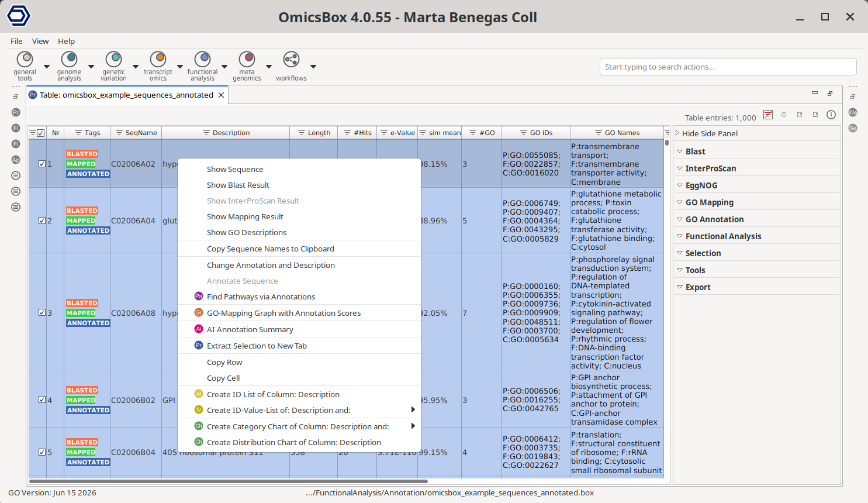Click the OmicsBox logo in title bar

coord(19,16)
